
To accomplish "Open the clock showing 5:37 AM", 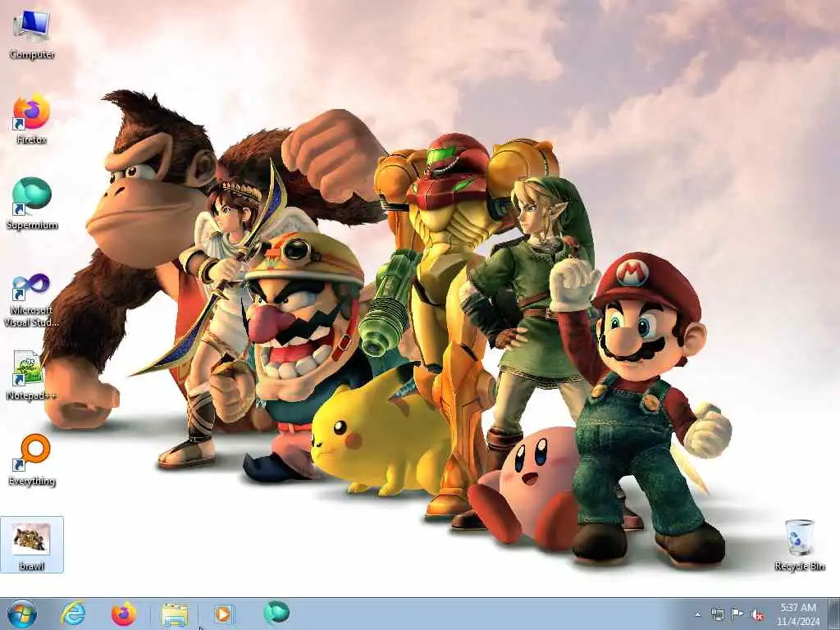I will click(x=798, y=608).
